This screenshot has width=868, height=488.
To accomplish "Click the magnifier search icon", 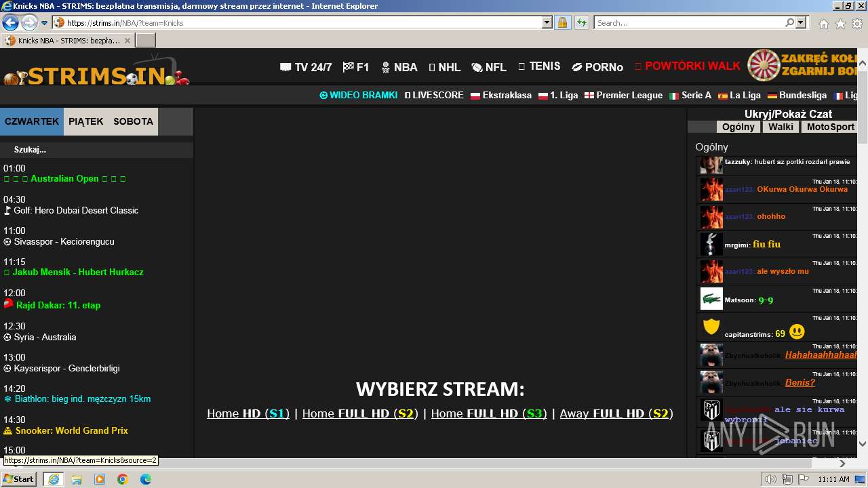I will point(789,22).
